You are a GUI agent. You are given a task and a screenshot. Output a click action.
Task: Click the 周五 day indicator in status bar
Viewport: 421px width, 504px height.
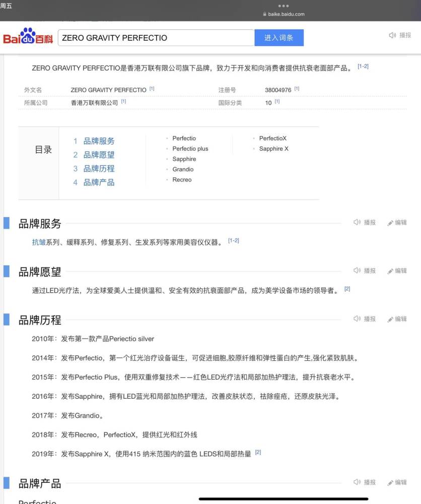(6, 6)
